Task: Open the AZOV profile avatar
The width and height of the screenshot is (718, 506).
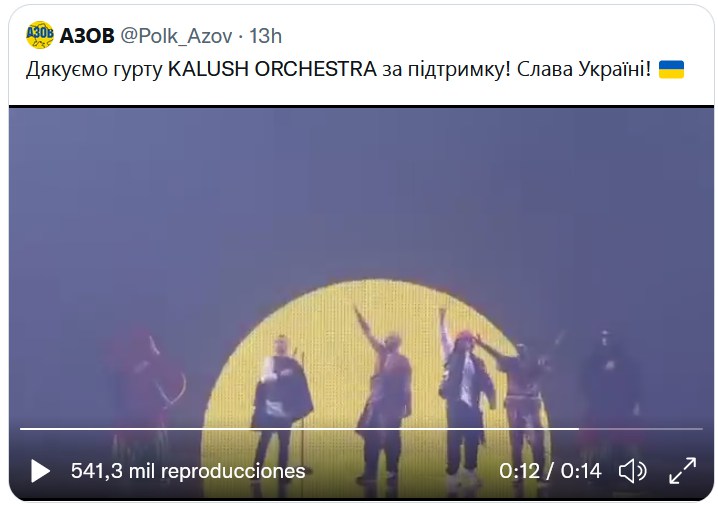Action: 40,35
